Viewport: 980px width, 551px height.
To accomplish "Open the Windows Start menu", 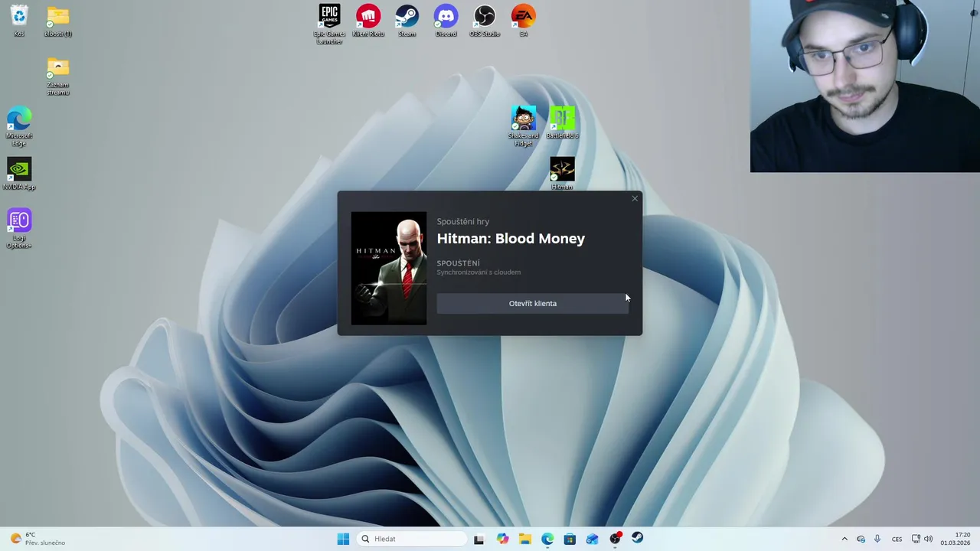I will tap(343, 539).
